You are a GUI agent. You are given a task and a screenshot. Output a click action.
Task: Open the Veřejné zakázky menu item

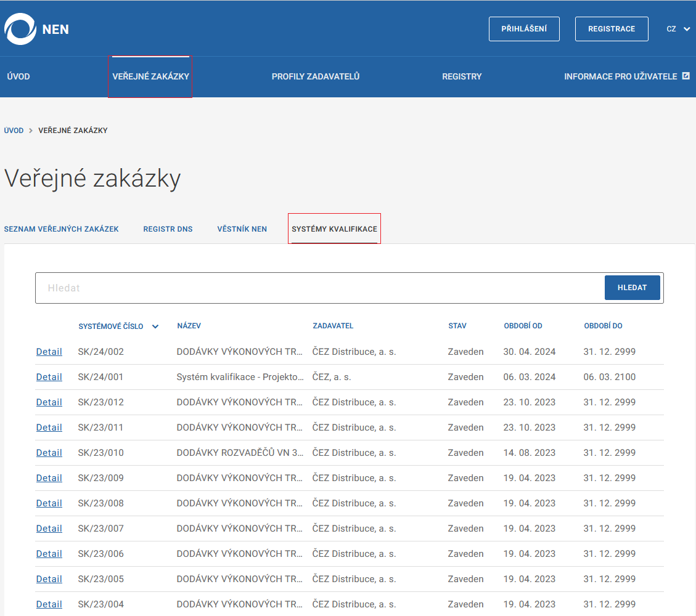click(x=150, y=76)
